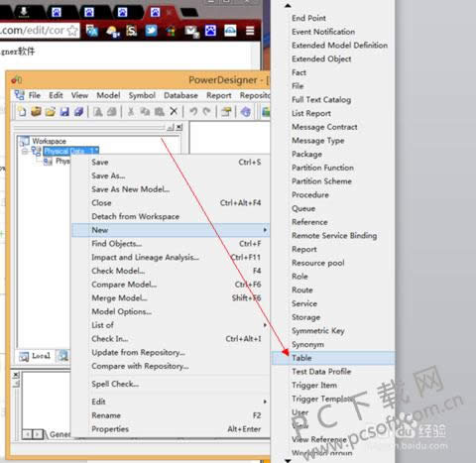Click the submenu scroll-up arrow
476x463 pixels.
(x=288, y=6)
